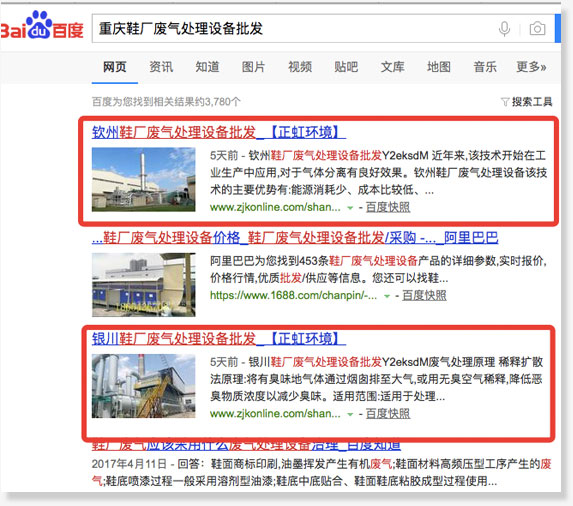This screenshot has width=573, height=506.
Task: Expand dropdown arrow after first zjkonline URL
Action: tap(350, 208)
